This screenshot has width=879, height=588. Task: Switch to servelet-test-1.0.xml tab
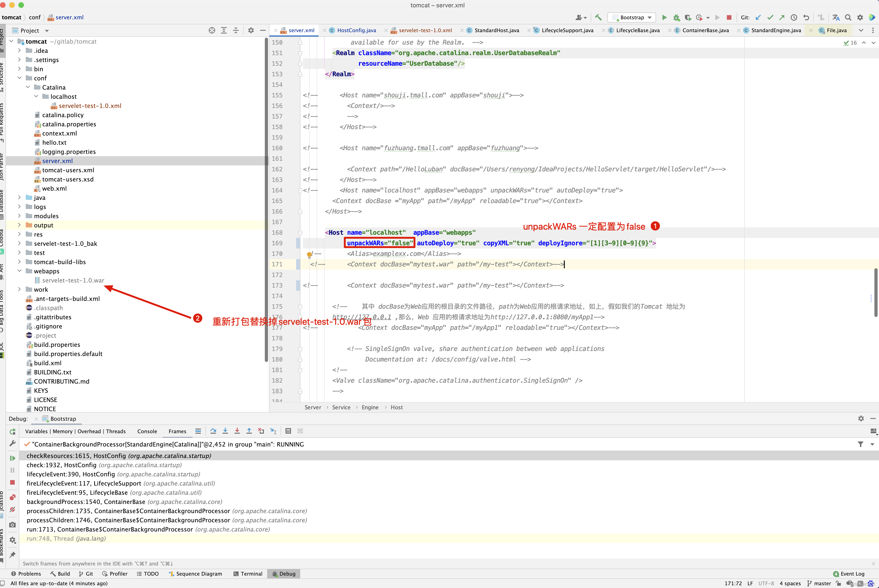click(425, 30)
